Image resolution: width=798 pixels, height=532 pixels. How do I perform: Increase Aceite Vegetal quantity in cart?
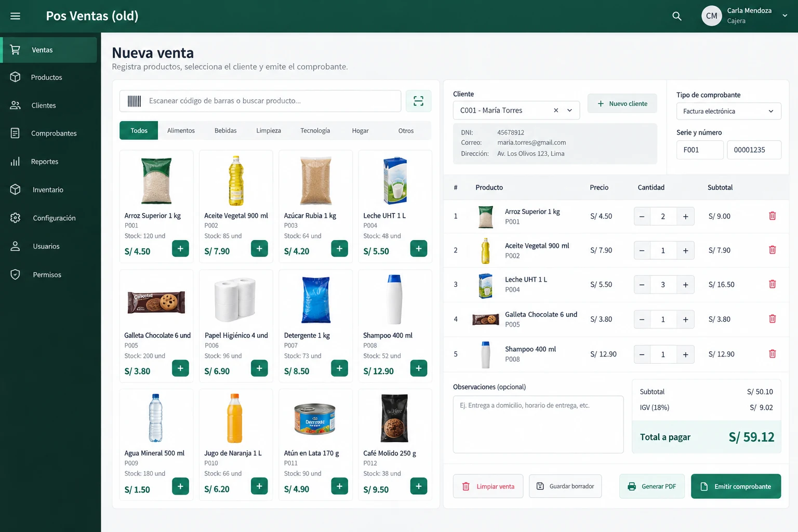[x=686, y=250]
